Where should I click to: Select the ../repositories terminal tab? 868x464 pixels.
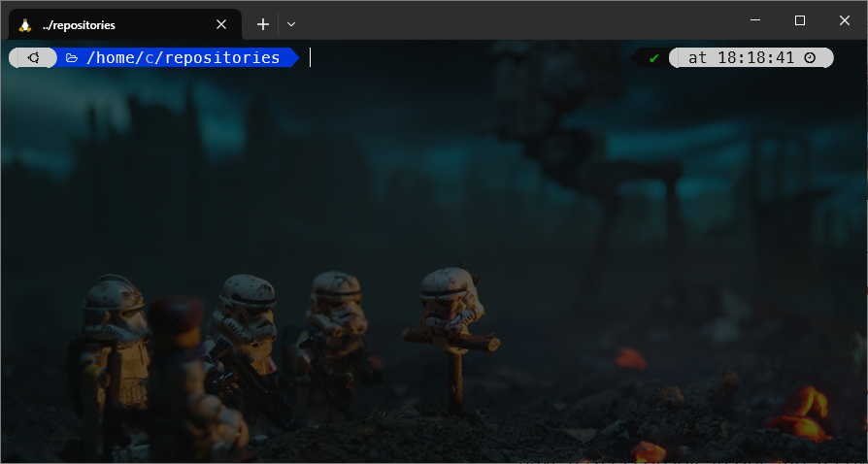coord(125,24)
